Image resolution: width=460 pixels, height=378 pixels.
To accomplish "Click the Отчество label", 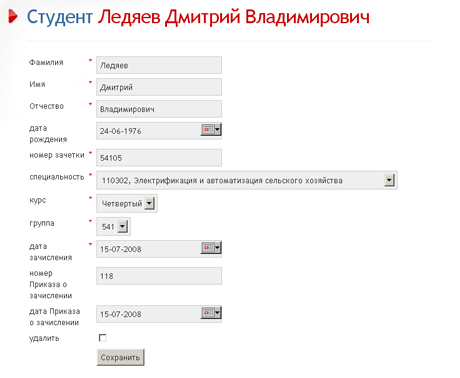I will (47, 106).
